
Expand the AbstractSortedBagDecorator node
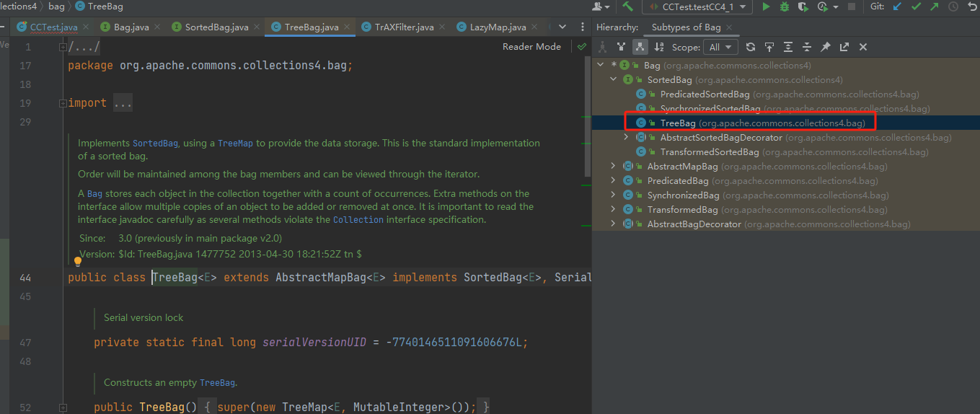click(627, 138)
